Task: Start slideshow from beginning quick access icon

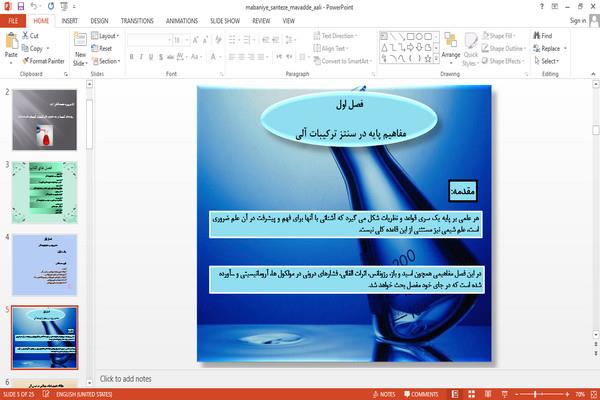Action: tap(64, 6)
